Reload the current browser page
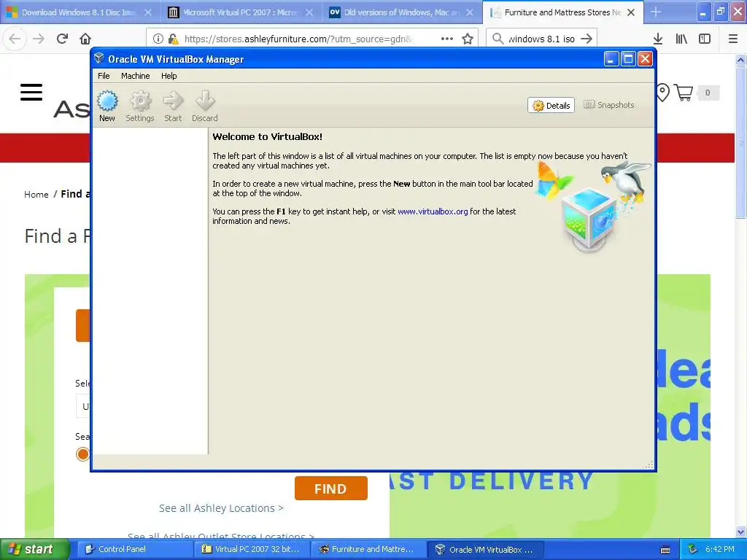747x560 pixels. coord(62,39)
